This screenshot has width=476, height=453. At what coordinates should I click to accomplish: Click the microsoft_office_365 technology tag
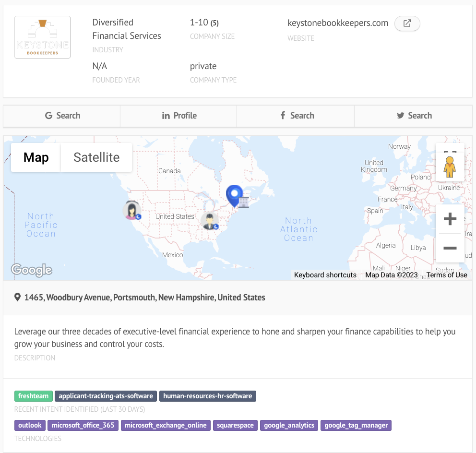point(83,425)
